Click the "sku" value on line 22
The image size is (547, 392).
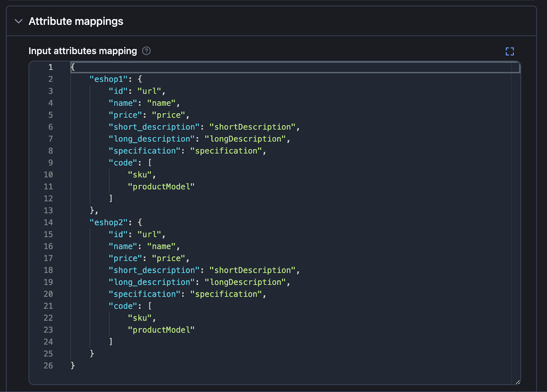point(141,318)
